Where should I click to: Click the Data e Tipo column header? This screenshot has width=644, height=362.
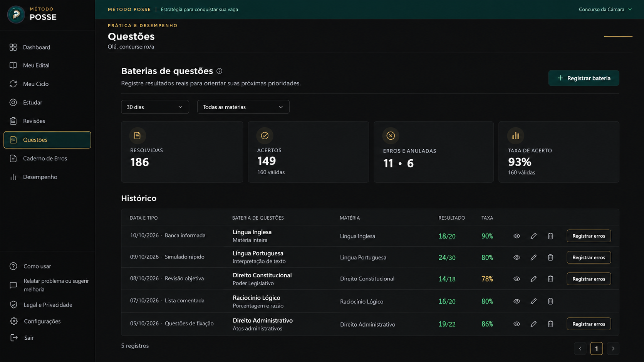coord(144,218)
